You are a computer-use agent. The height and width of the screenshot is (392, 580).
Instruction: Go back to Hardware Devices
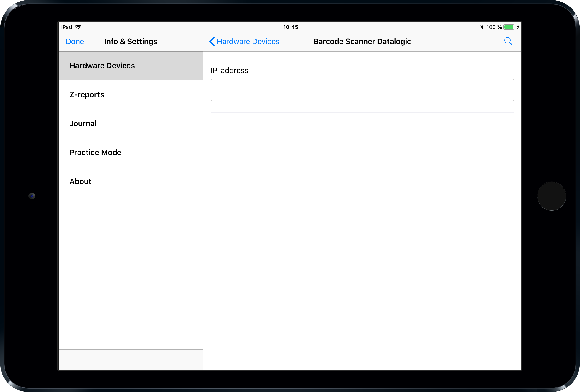coord(244,41)
